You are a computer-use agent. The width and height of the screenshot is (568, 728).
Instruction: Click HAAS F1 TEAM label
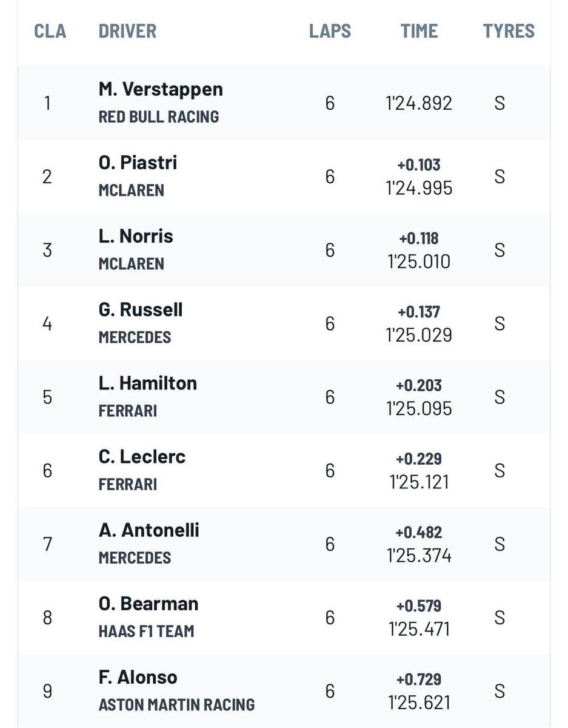pos(146,631)
